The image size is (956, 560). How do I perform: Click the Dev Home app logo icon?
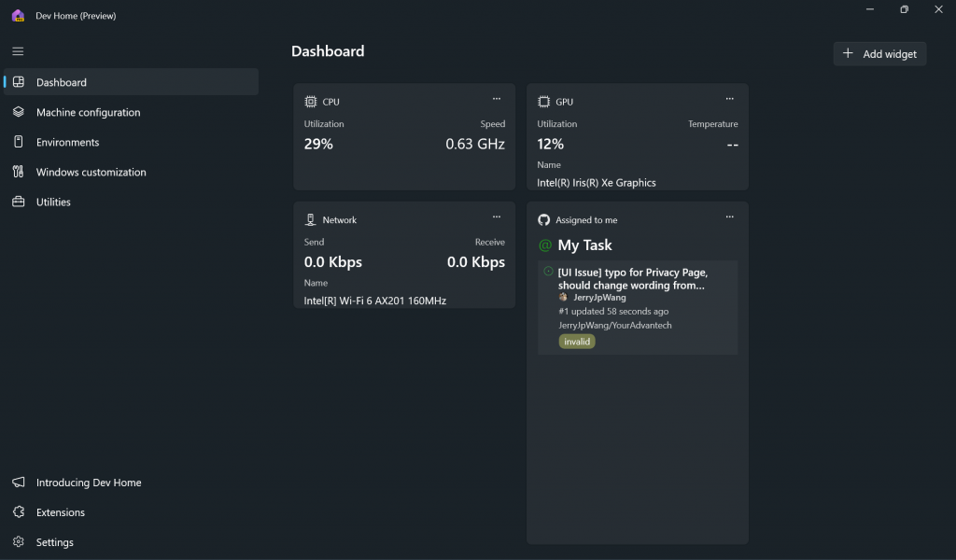[18, 15]
